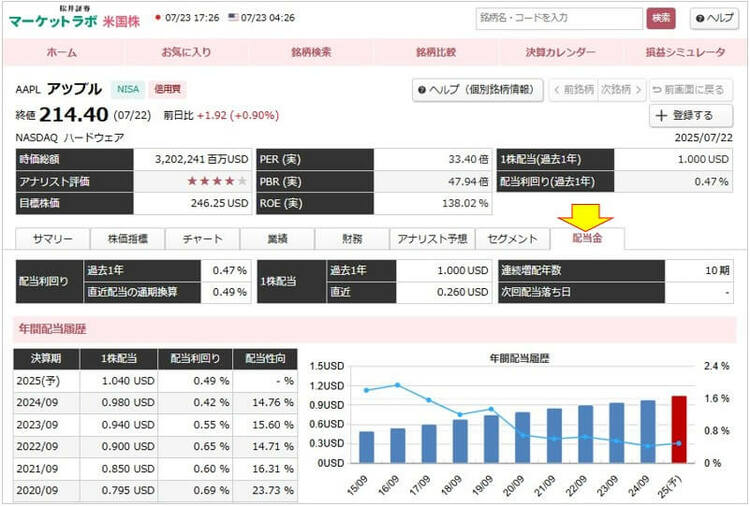Click the US flag time 07/23 04:26
Viewport: 750px width, 506px height.
[262, 18]
